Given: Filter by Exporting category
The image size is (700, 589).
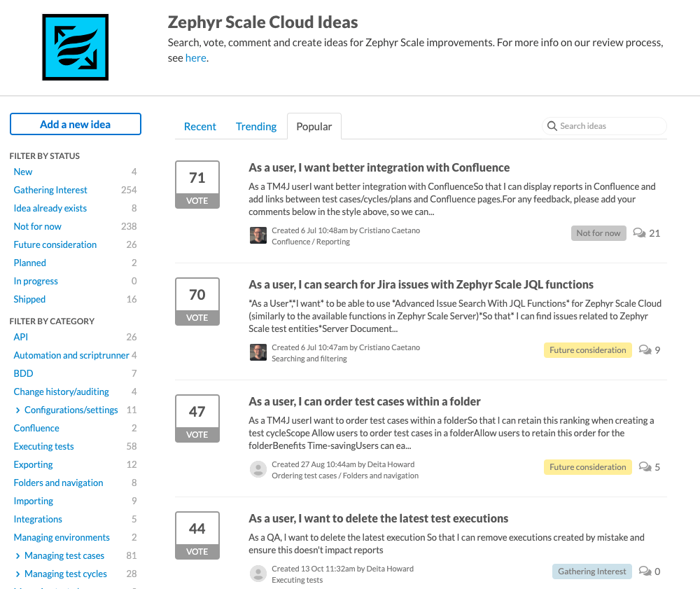Looking at the screenshot, I should pyautogui.click(x=33, y=465).
